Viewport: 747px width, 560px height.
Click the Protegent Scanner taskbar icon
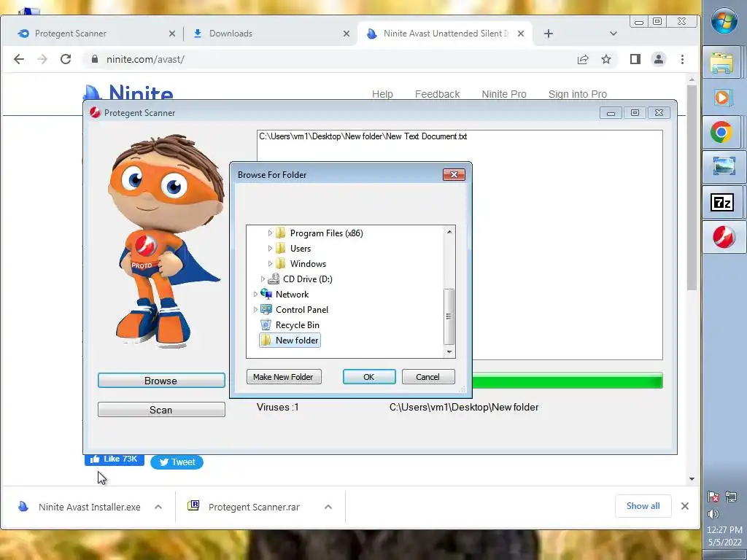click(724, 237)
